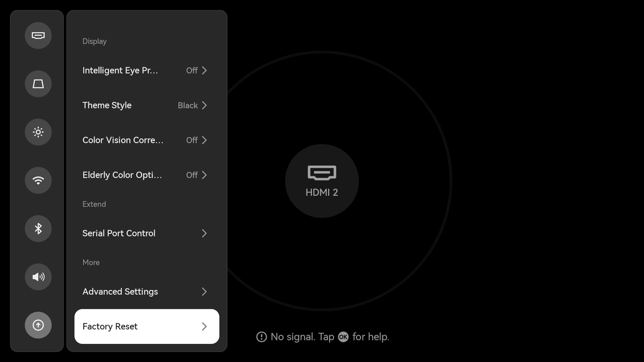Select the upward arrow system icon
644x362 pixels.
38,325
